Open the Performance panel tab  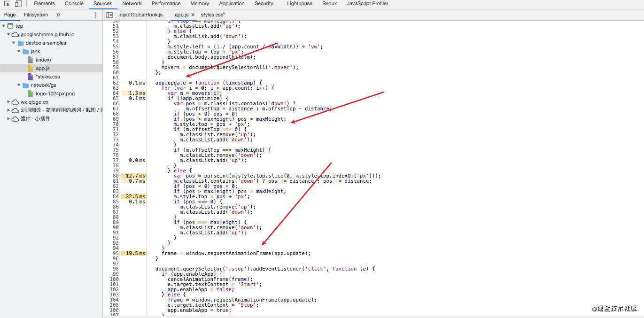click(166, 4)
